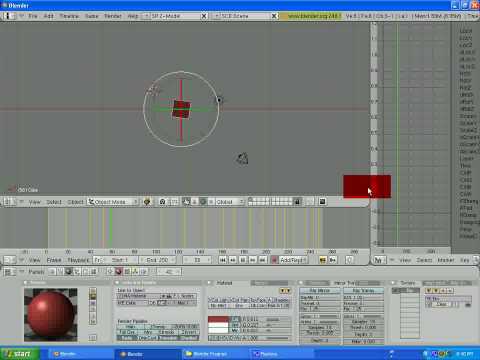Adjust the material alpha A slider

click(265, 338)
